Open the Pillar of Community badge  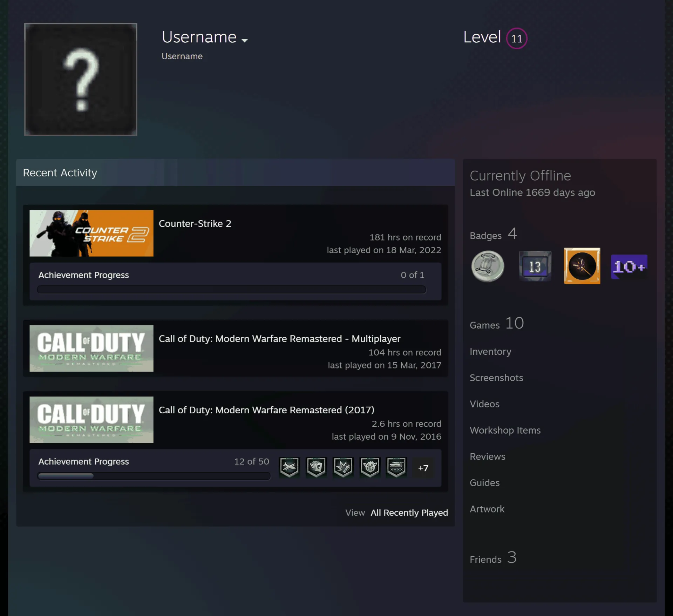(x=488, y=266)
